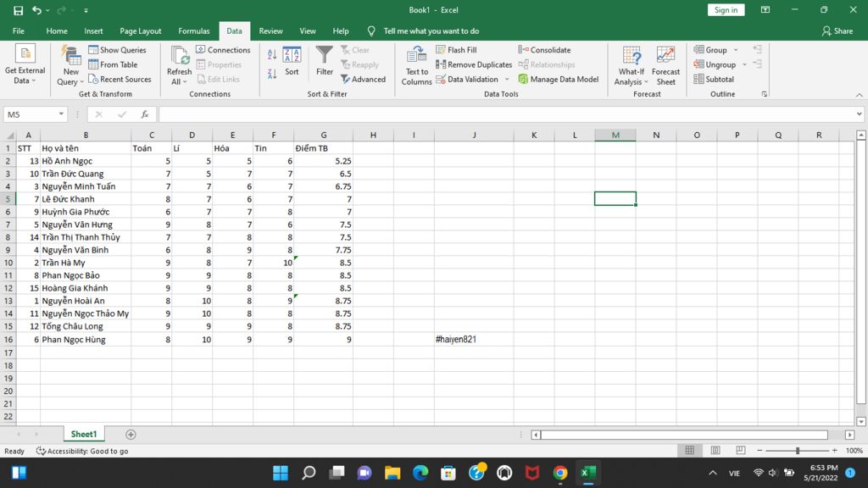Select cell containing #haiyen821
Image resolution: width=868 pixels, height=488 pixels.
474,339
